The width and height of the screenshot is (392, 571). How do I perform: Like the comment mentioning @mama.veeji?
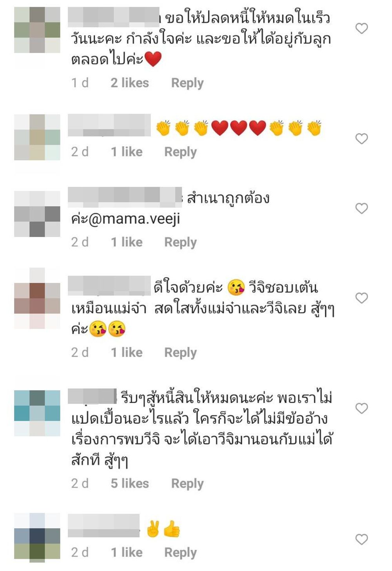[x=361, y=208]
